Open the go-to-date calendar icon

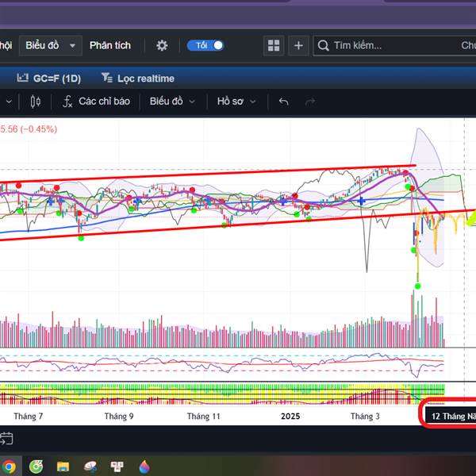[6, 439]
